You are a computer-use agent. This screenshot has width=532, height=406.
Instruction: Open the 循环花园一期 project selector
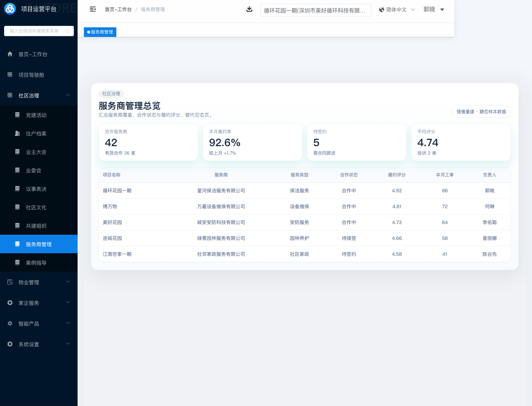316,10
